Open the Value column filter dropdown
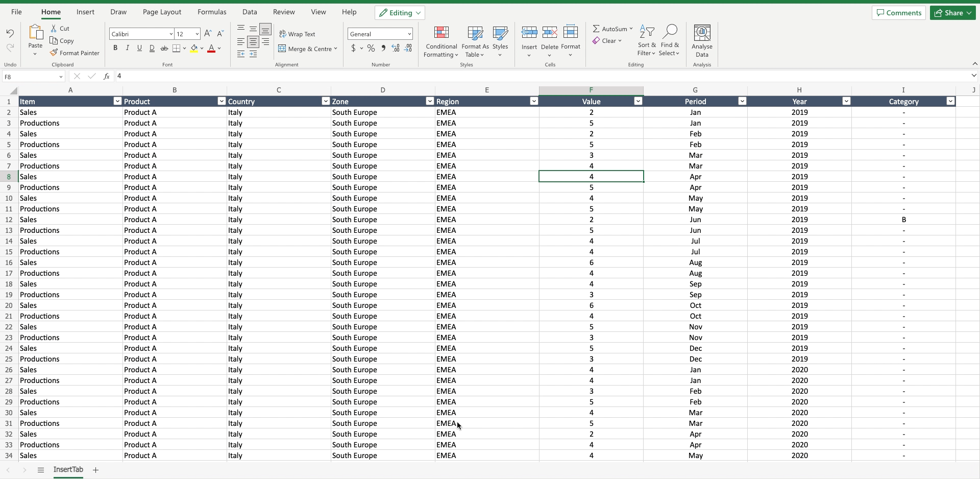The height and width of the screenshot is (479, 980). tap(638, 101)
